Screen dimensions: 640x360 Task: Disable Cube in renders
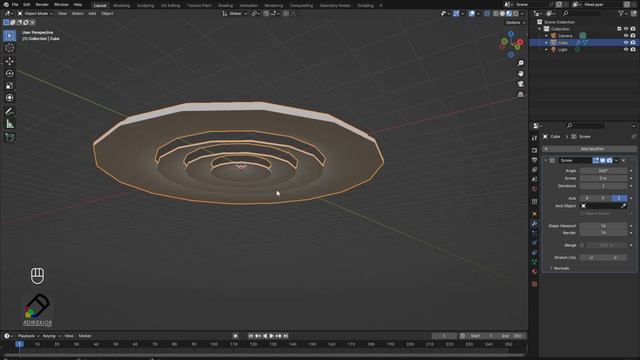tap(633, 42)
